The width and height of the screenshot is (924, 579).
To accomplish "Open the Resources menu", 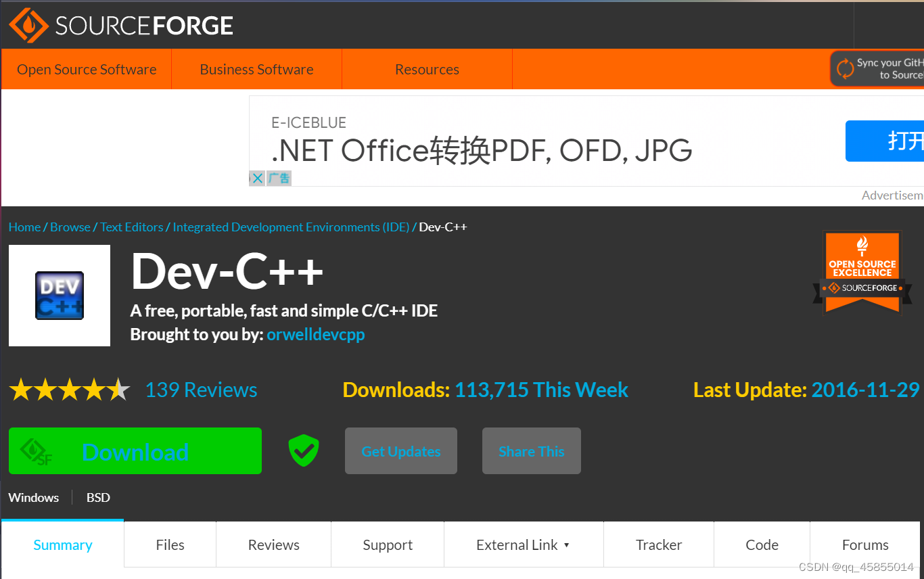I will coord(427,68).
